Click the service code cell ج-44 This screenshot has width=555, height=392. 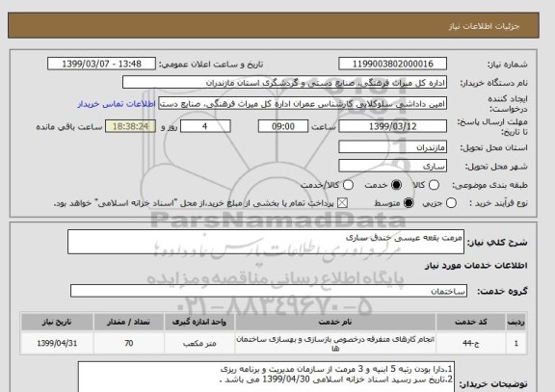click(x=471, y=343)
